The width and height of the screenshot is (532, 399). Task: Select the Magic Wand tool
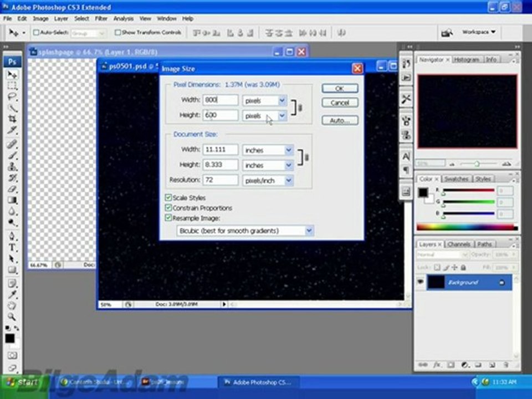(x=12, y=108)
